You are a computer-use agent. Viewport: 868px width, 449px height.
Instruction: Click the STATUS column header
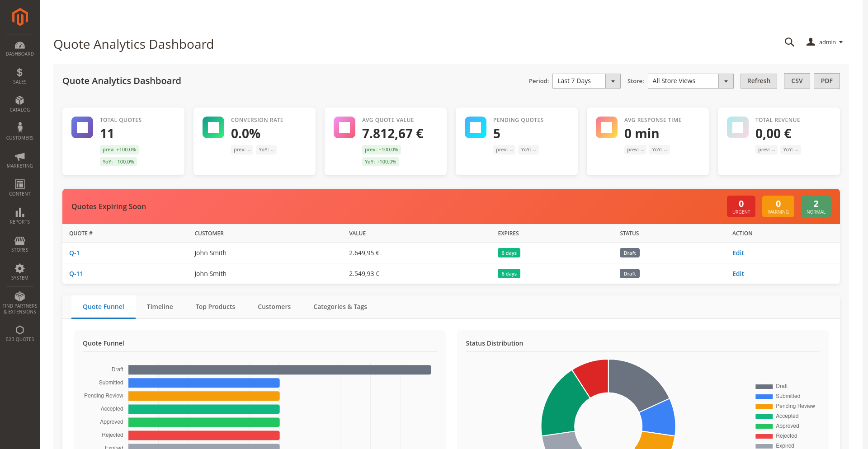[x=629, y=234]
